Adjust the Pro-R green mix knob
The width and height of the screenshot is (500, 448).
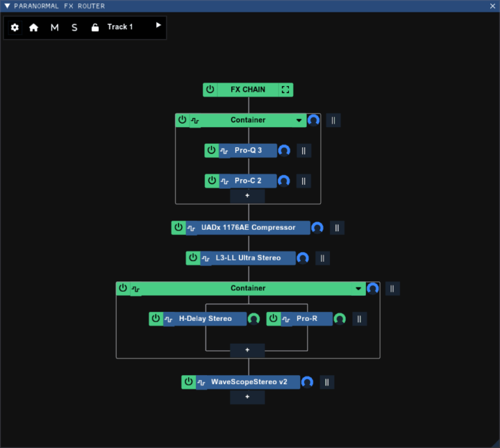(x=339, y=318)
